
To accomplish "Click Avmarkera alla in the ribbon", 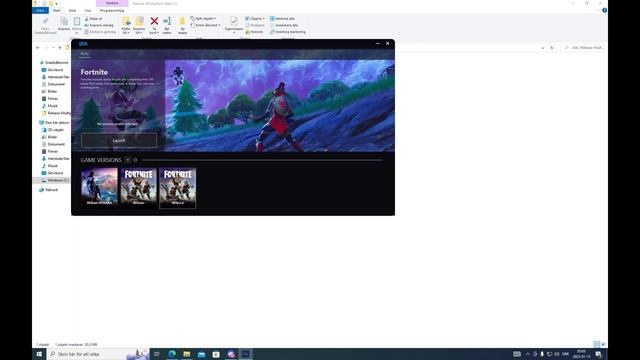I will click(x=284, y=25).
